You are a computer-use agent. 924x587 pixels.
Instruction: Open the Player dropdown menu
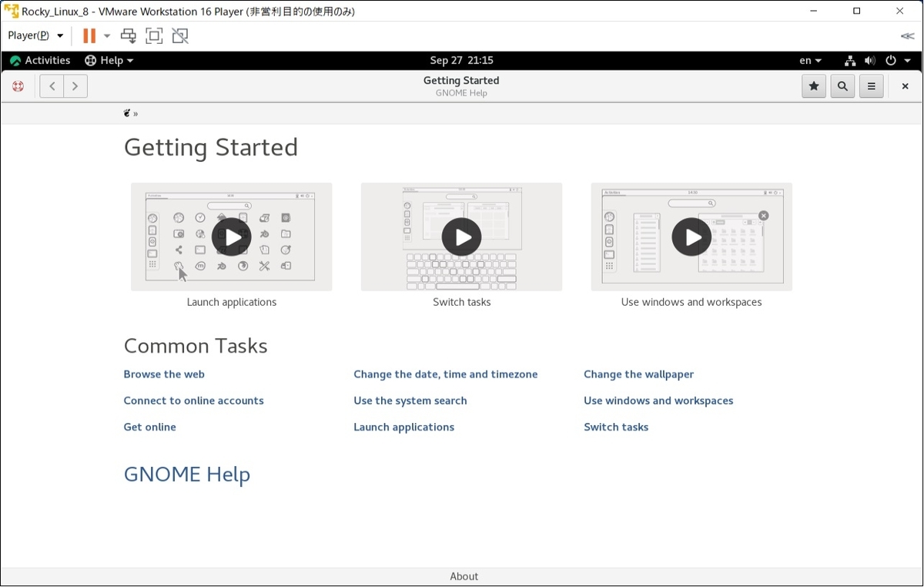(33, 35)
